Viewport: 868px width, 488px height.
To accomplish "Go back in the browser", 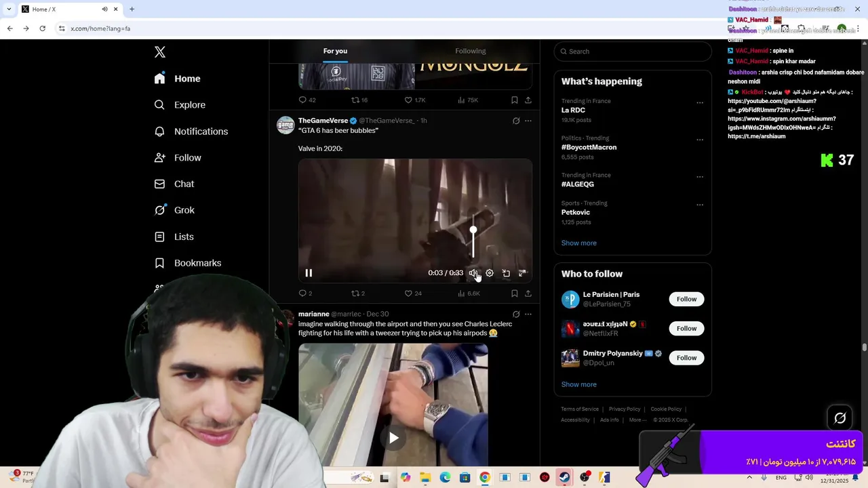I will 9,28.
